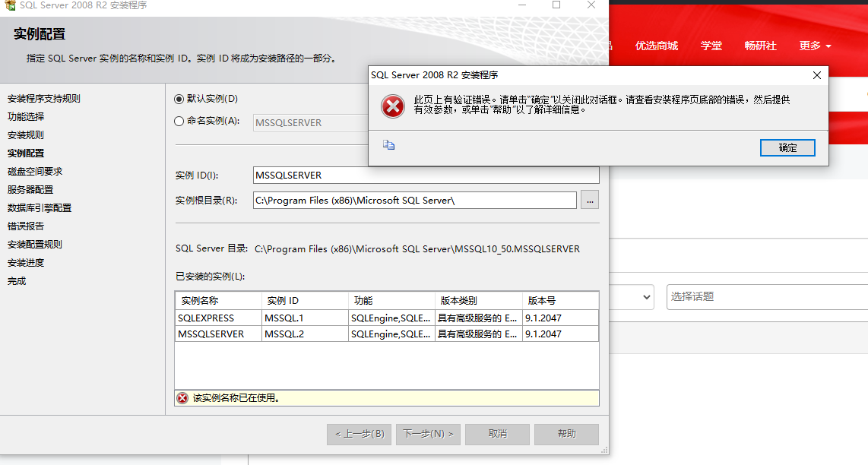Image resolution: width=868 pixels, height=465 pixels.
Task: Click the MSSQL.2 instance ID cell
Action: coord(305,334)
